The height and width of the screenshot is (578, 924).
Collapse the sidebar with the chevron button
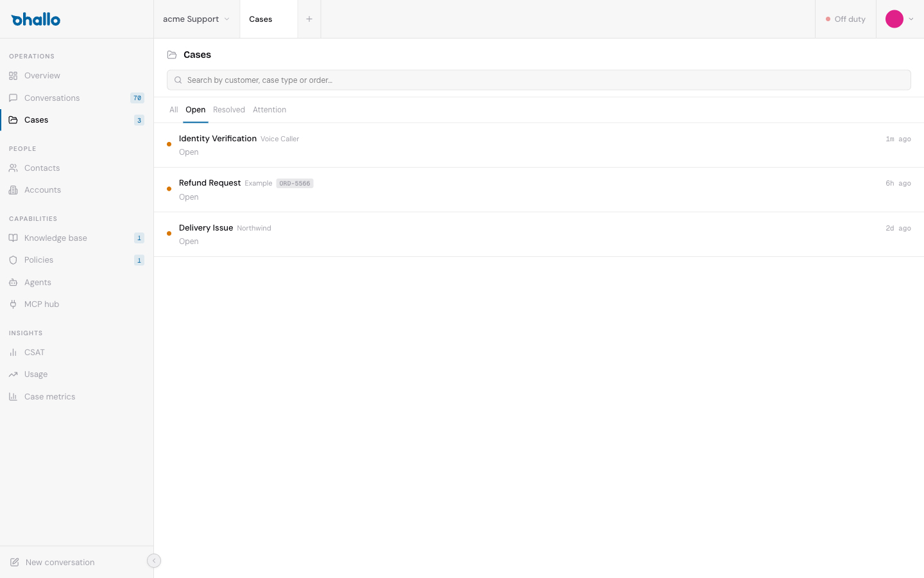[x=154, y=561]
